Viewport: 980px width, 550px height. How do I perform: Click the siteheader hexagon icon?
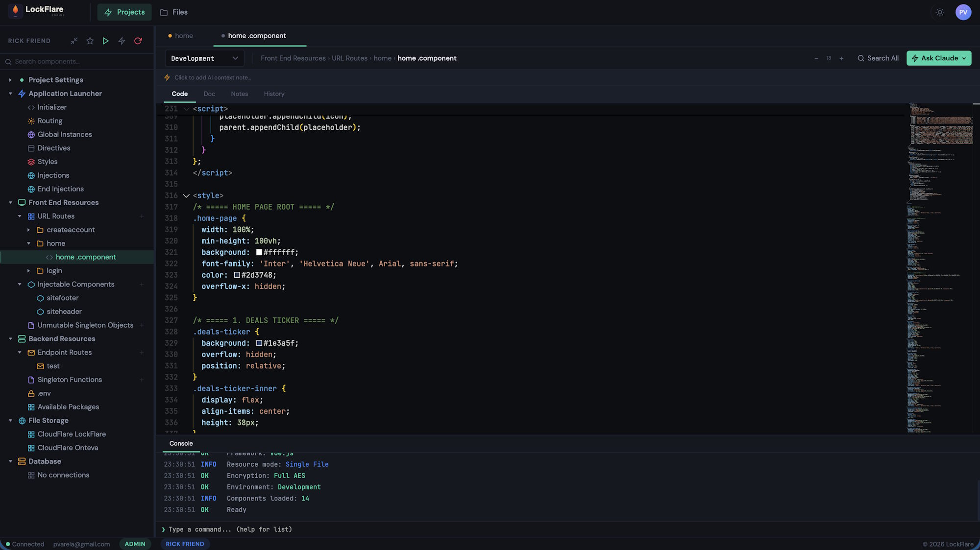[40, 311]
